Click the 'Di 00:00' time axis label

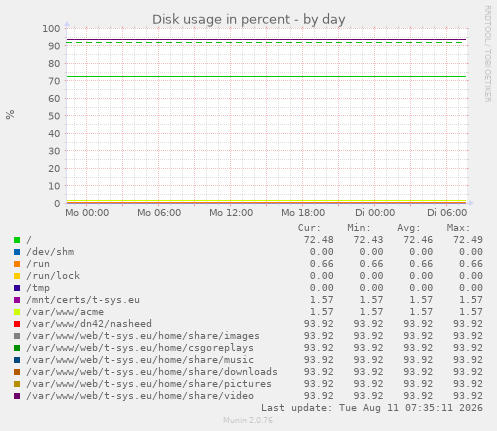click(375, 213)
